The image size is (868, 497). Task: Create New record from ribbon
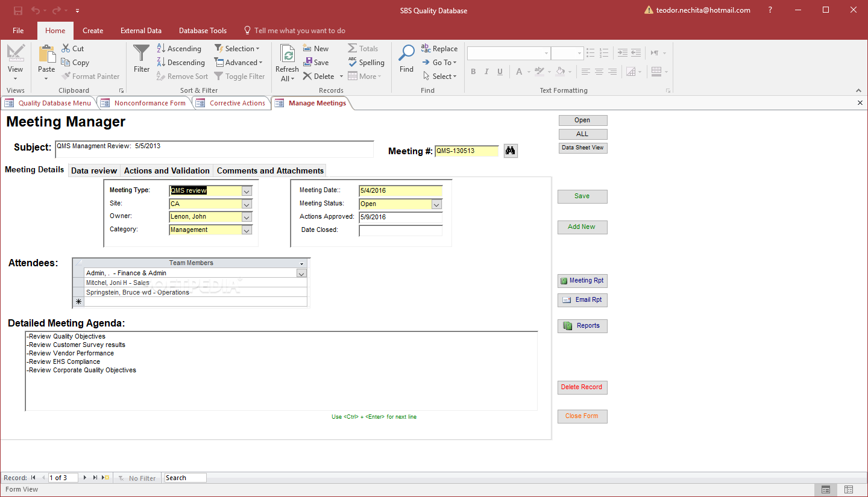(316, 49)
